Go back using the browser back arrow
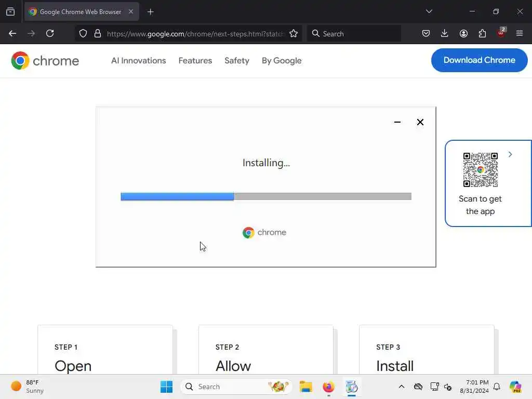The image size is (532, 399). coord(12,33)
